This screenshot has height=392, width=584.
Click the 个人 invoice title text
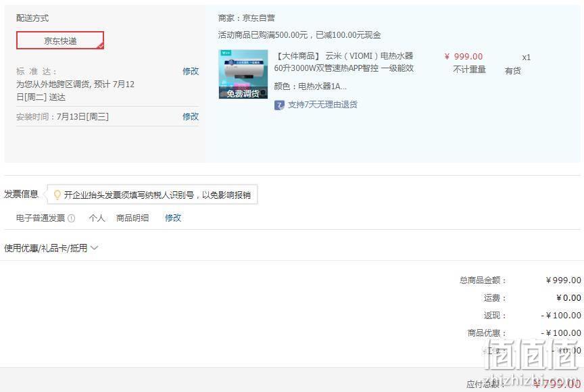coord(97,218)
